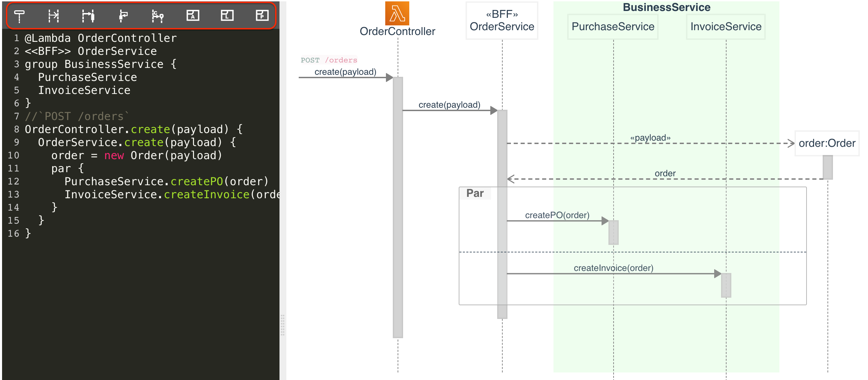Click the sync message with activation icon
Viewport: 868px width, 380px height.
pos(88,16)
